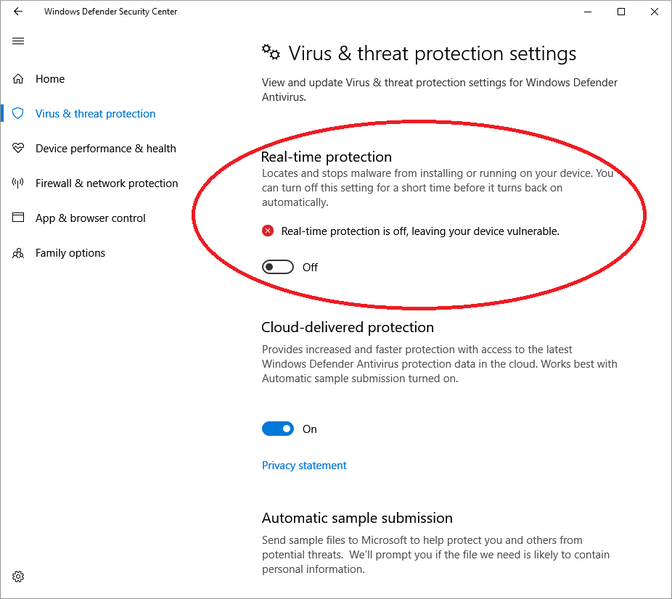Screen dimensions: 672x599
Task: Disable Cloud-delivered protection toggle
Action: coord(278,429)
